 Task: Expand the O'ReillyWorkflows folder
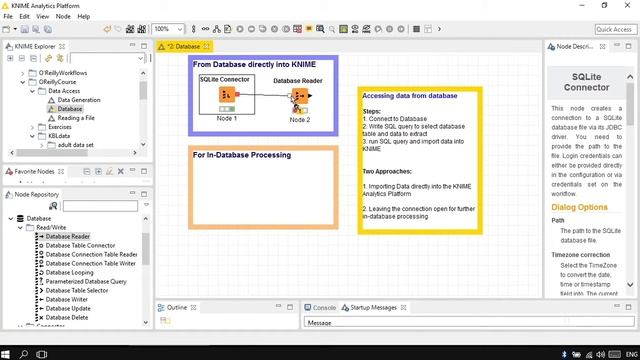click(23, 73)
